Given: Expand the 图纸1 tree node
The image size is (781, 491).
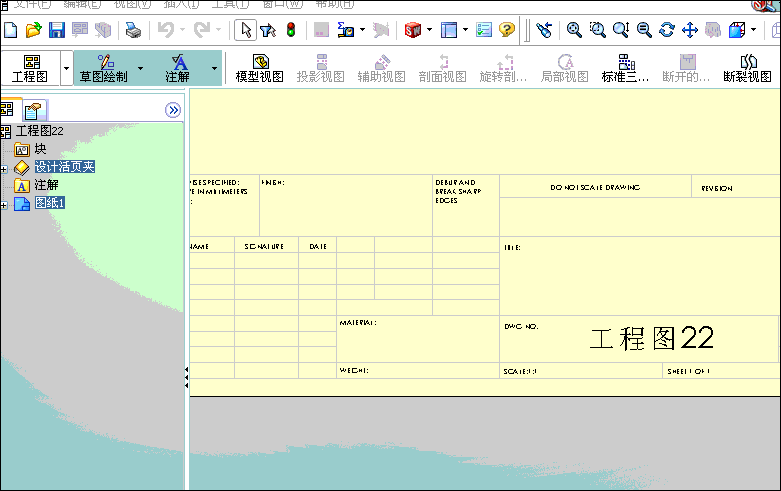Looking at the screenshot, I should tap(3, 205).
